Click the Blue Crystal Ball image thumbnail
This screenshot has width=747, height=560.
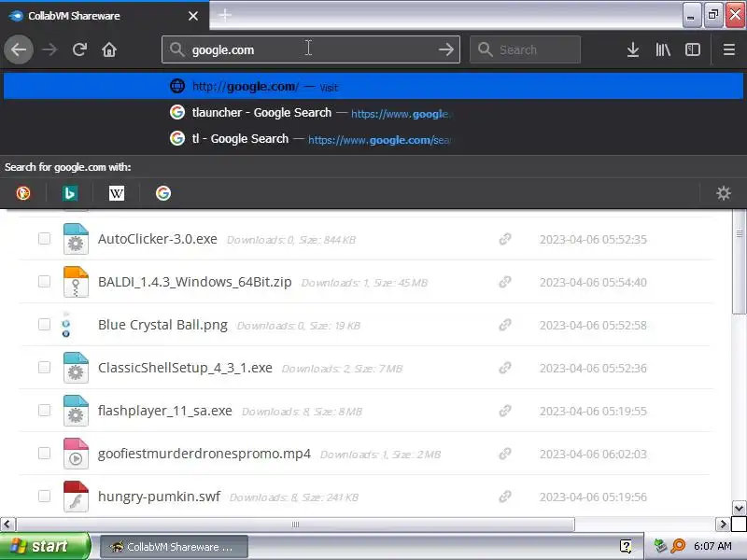[66, 325]
